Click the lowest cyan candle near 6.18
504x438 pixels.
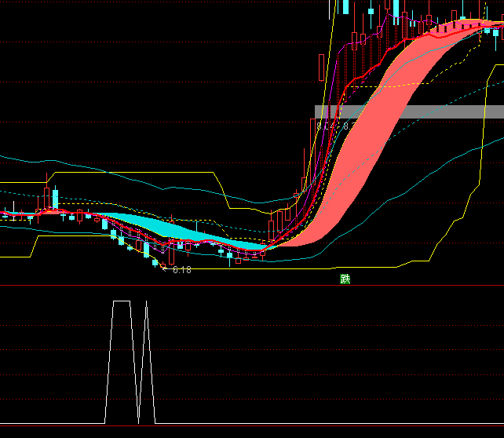coord(155,262)
